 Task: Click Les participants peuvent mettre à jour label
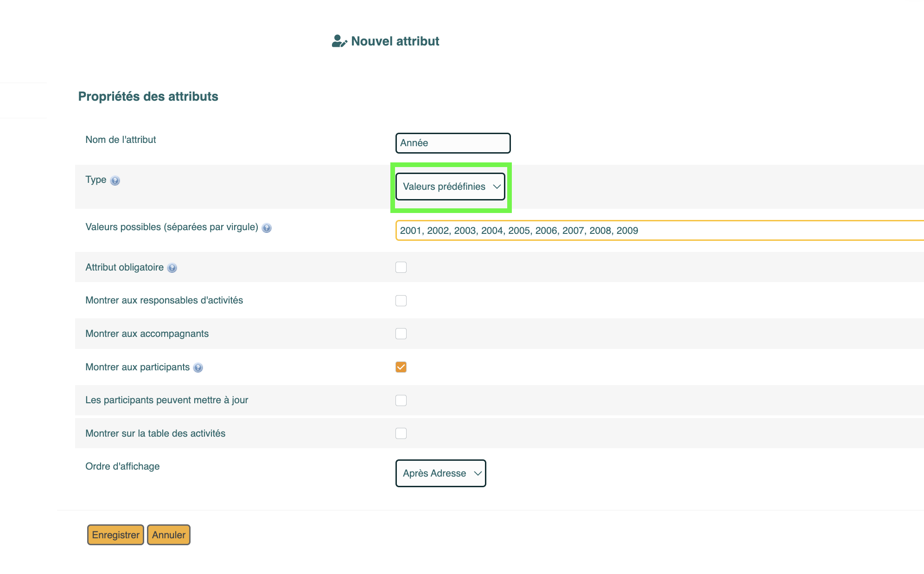pyautogui.click(x=167, y=400)
